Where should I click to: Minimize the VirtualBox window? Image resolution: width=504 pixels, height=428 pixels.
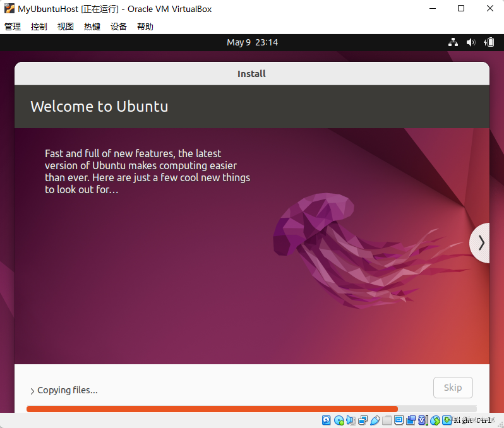pyautogui.click(x=433, y=8)
